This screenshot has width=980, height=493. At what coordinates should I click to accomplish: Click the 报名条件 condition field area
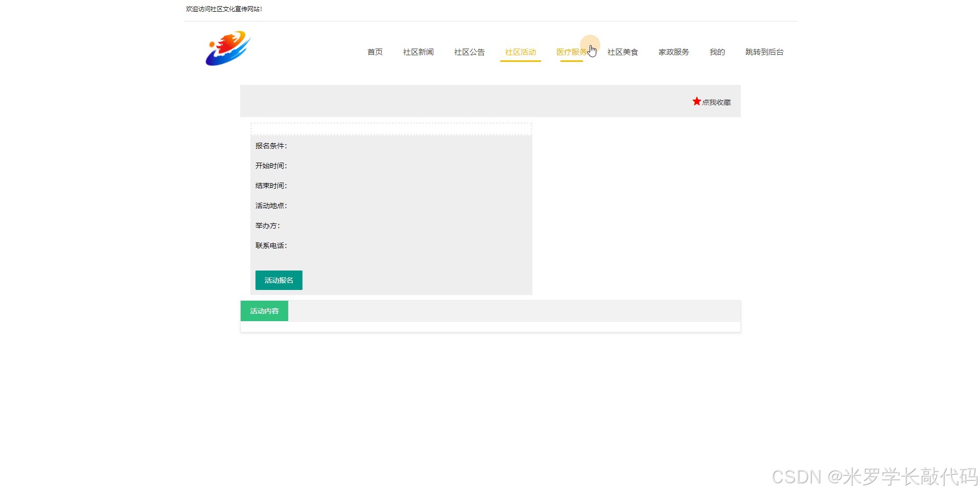[x=271, y=145]
